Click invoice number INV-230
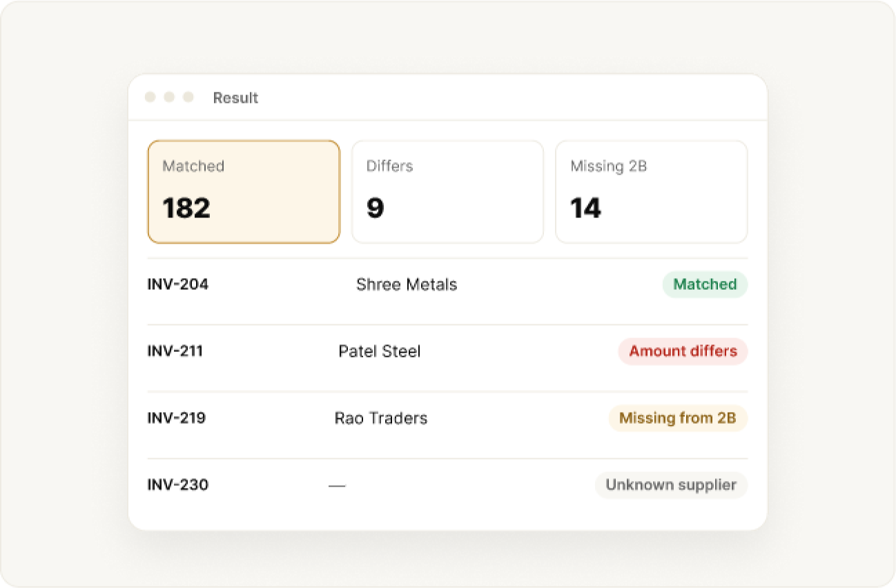896x588 pixels. [x=178, y=485]
